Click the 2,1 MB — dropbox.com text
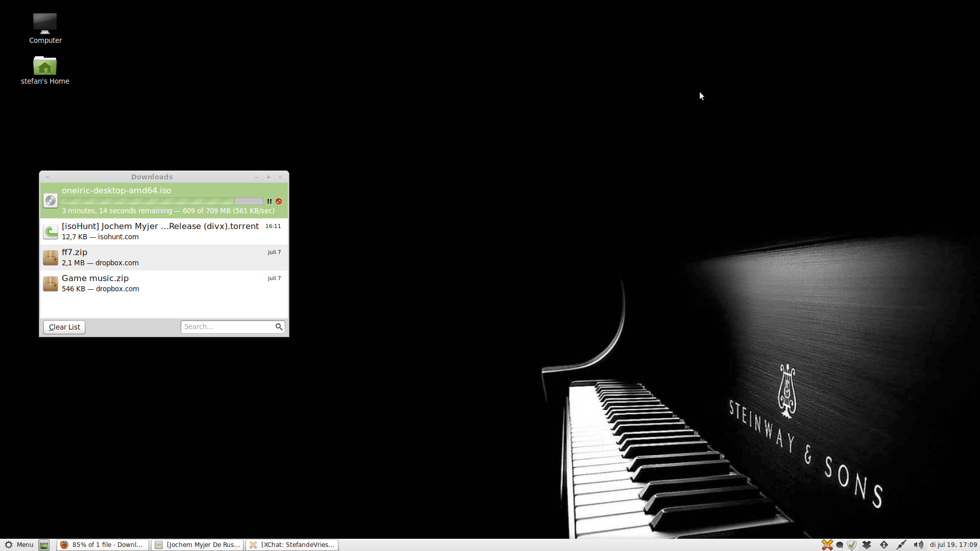The width and height of the screenshot is (980, 551). coord(100,263)
